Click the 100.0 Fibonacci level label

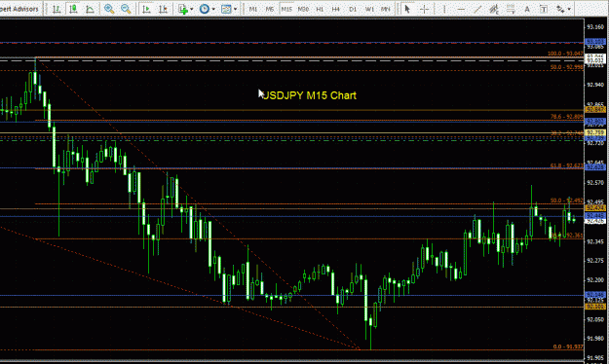[565, 54]
